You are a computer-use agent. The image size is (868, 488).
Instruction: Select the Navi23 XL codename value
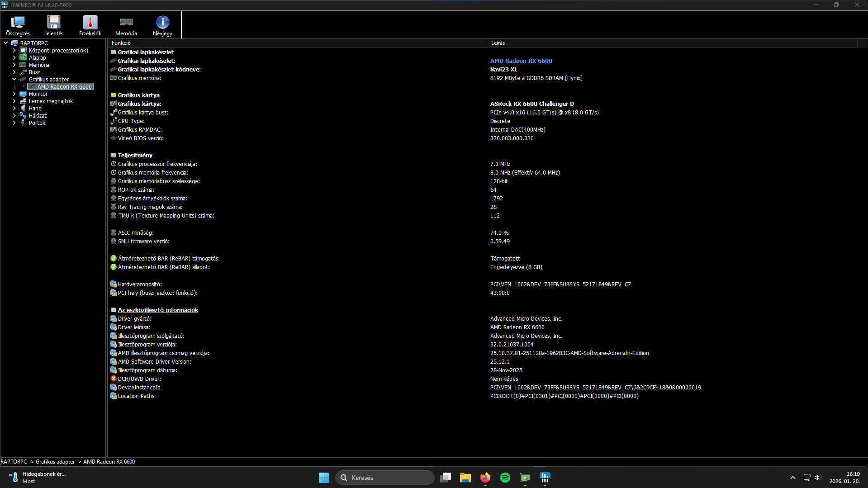click(x=503, y=70)
